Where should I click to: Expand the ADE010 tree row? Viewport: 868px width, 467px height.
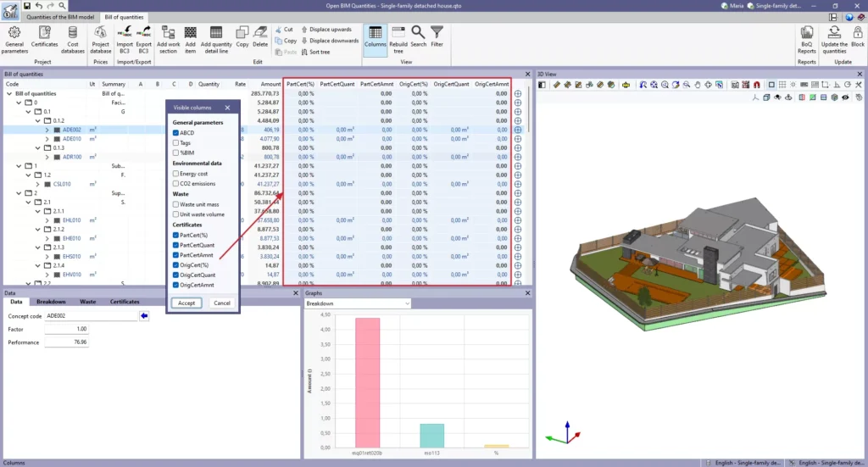coord(48,138)
